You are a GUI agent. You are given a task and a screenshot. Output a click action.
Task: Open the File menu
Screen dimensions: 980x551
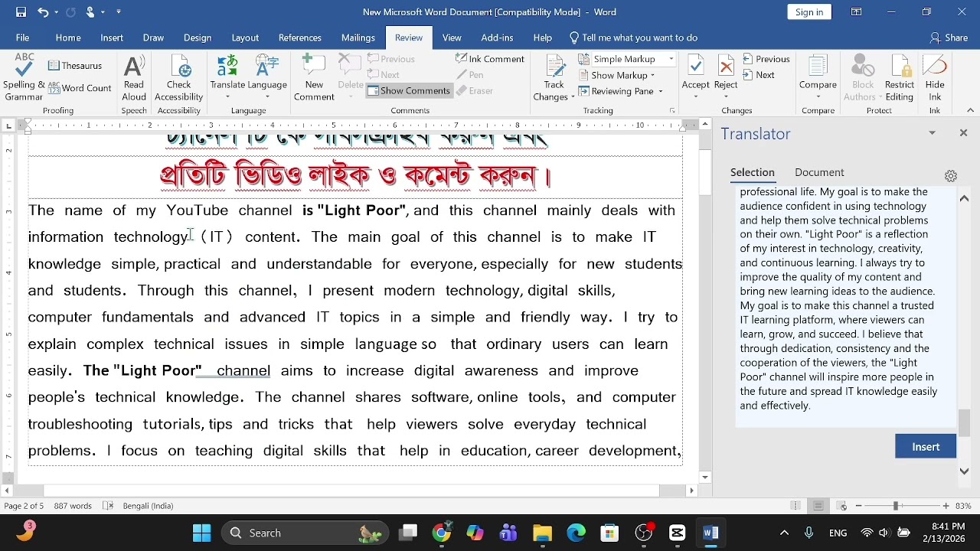coord(23,37)
